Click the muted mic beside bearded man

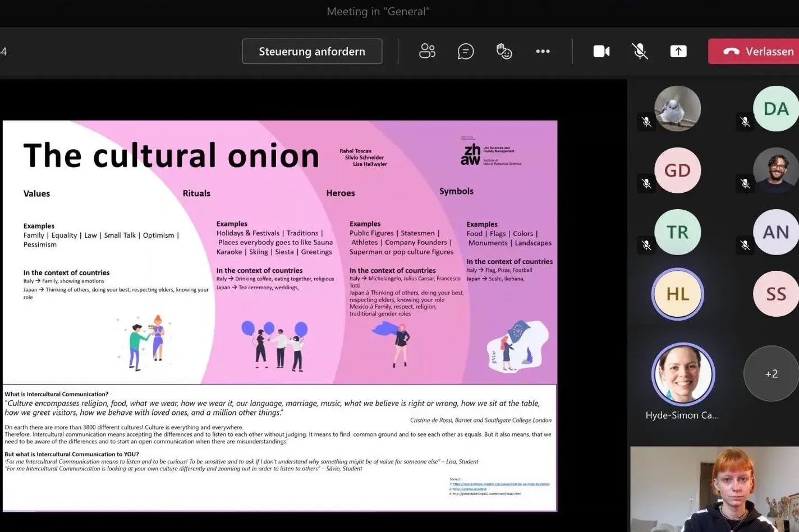coord(745,183)
